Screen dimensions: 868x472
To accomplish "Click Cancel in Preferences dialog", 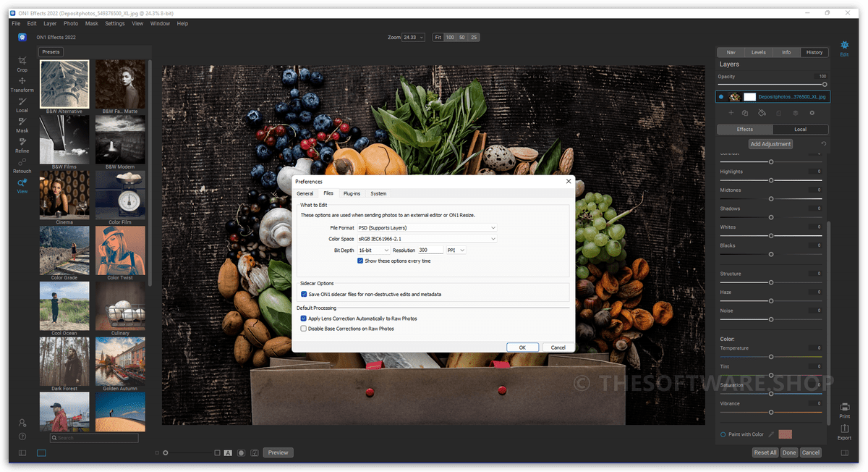I will tap(558, 347).
